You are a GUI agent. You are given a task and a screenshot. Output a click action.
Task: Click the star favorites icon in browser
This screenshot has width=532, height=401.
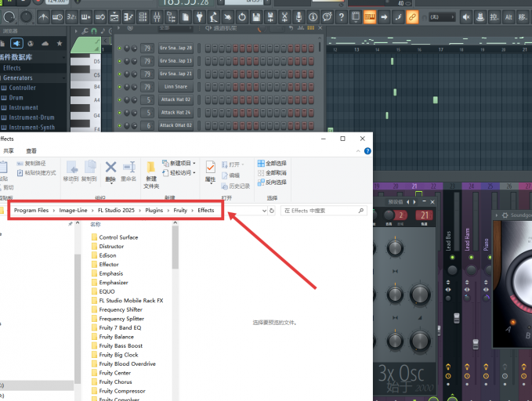click(x=60, y=43)
